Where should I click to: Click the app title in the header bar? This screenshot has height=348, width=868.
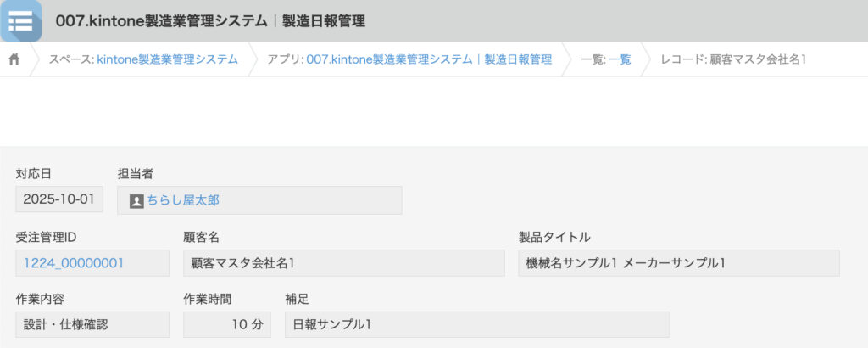click(x=210, y=21)
